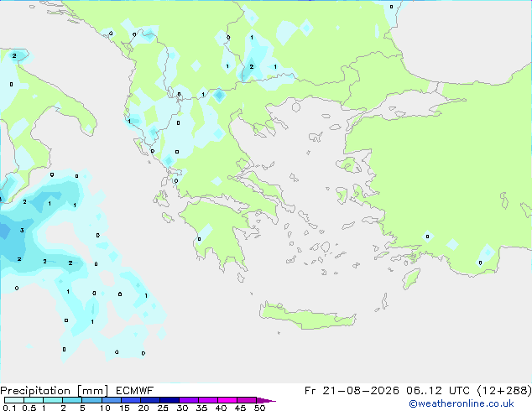This screenshot has width=532, height=411.
Task: Pick the magenta legend swatch between 40 and 45
Action: pyautogui.click(x=227, y=400)
